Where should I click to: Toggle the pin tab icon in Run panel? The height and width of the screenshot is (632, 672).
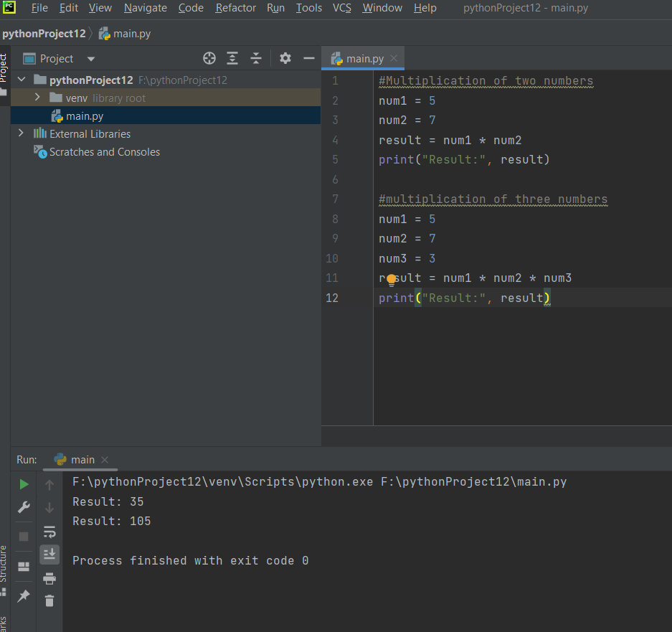[x=24, y=596]
